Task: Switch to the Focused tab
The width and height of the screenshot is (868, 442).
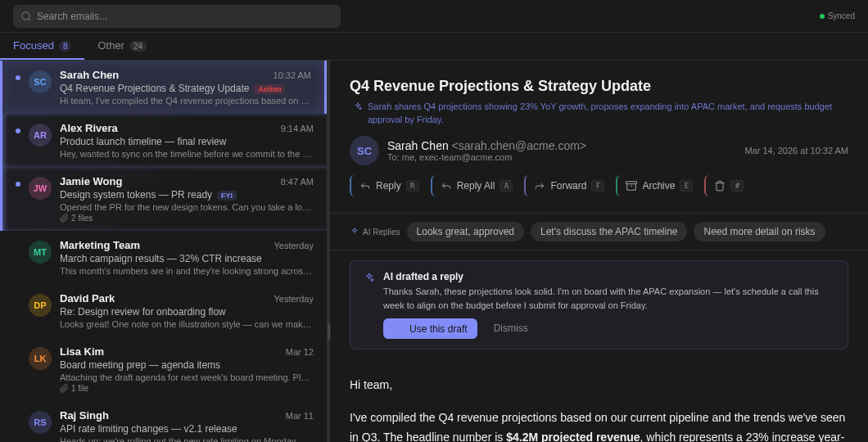Action: pyautogui.click(x=42, y=46)
